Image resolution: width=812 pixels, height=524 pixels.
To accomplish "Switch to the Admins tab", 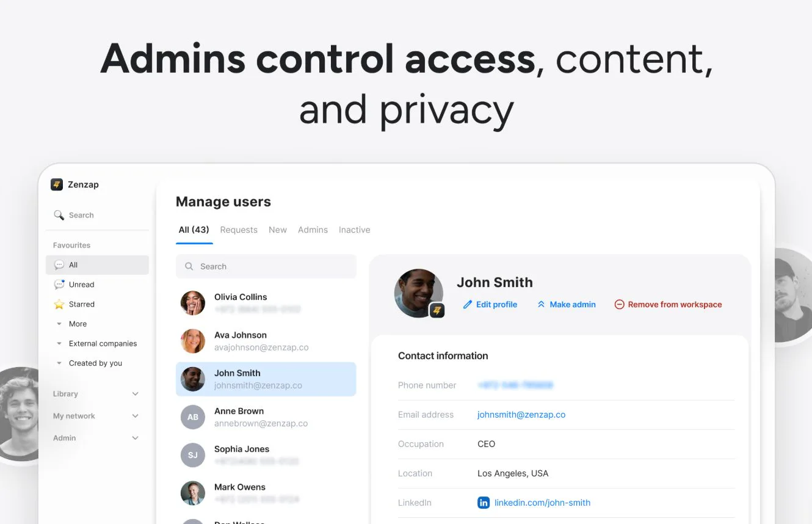I will click(313, 230).
